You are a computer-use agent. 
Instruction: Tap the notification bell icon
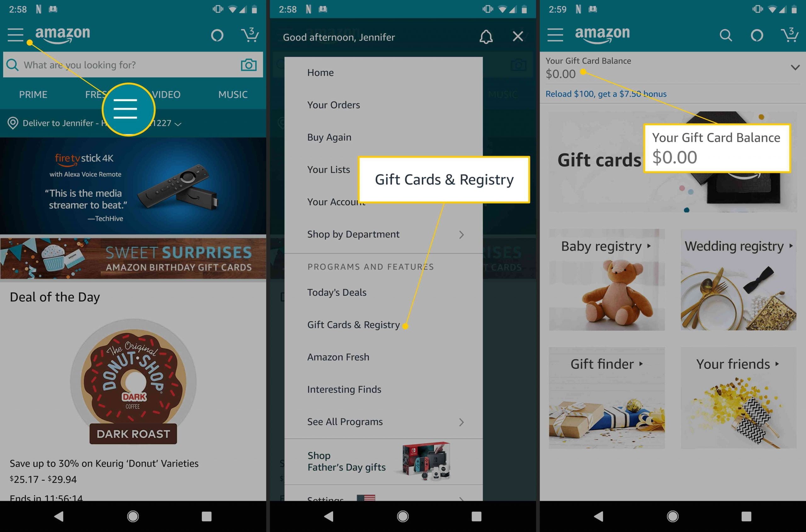(487, 37)
